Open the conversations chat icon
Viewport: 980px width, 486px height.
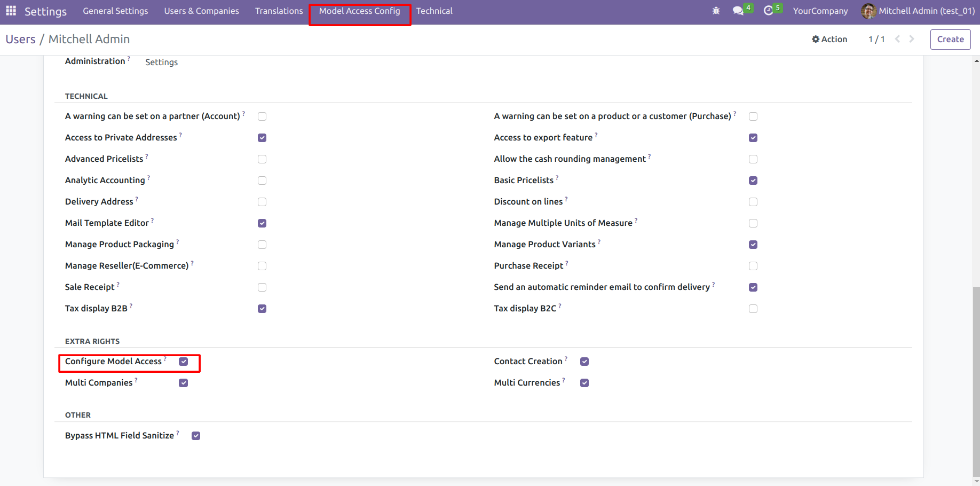click(x=738, y=11)
